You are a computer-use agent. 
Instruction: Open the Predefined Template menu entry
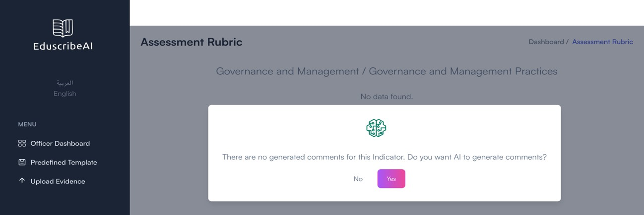[63, 162]
